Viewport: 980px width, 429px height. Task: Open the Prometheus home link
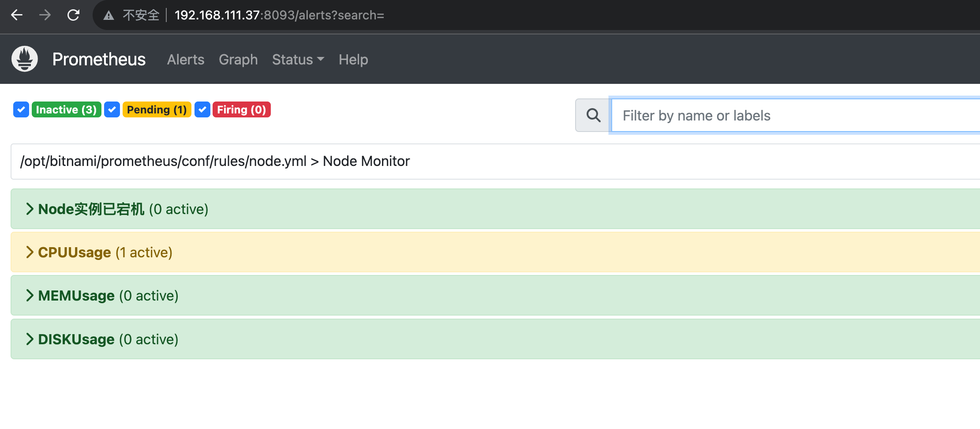99,59
